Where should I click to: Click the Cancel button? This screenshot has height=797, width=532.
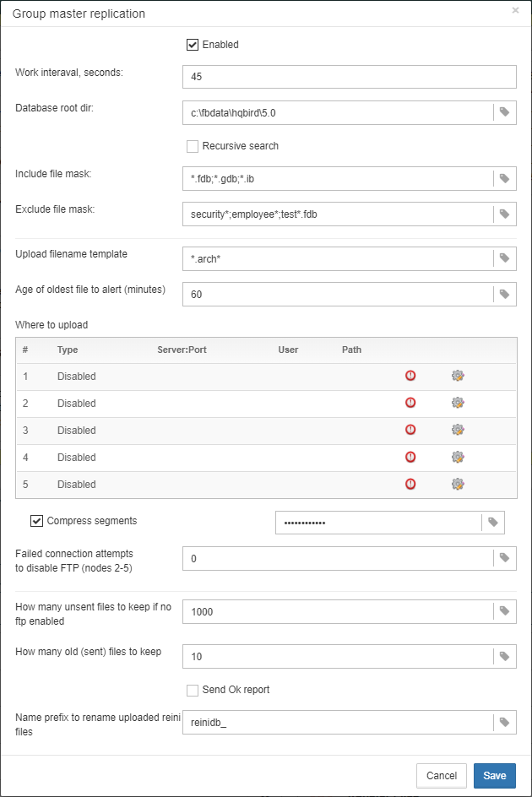click(442, 776)
